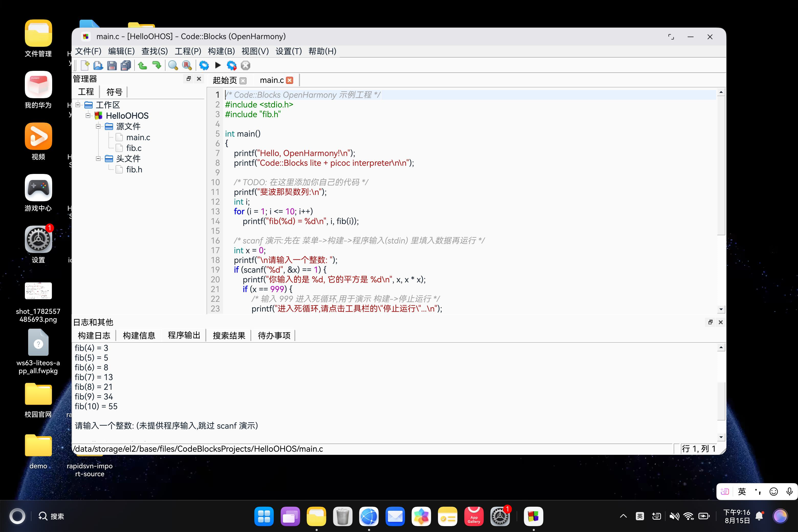Close the 日志和其他 panel

coord(721,322)
